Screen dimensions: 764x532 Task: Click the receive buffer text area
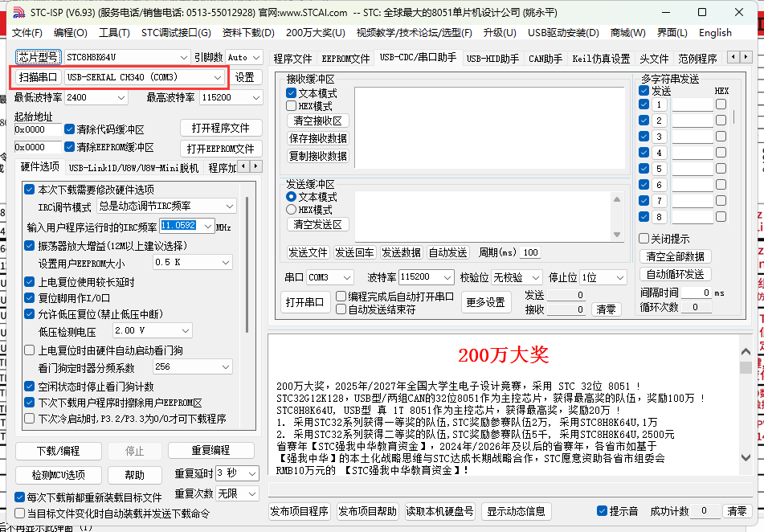tap(490, 128)
